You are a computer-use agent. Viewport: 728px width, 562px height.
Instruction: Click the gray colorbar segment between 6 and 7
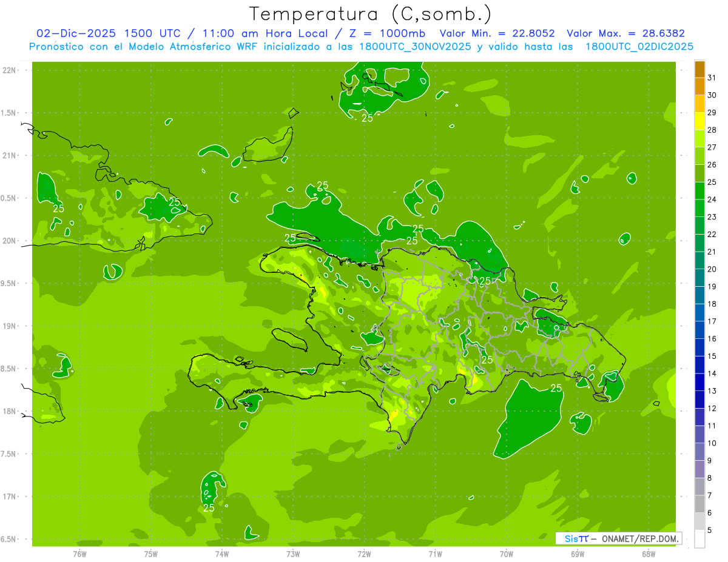tap(699, 504)
